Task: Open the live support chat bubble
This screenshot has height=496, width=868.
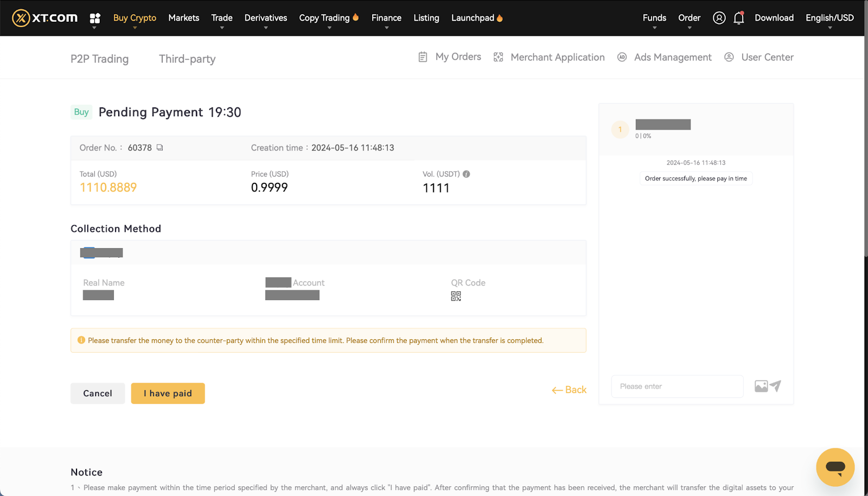Action: click(x=835, y=467)
